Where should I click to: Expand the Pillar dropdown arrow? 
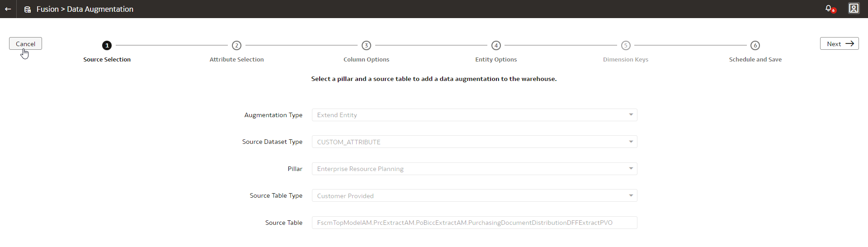[631, 169]
